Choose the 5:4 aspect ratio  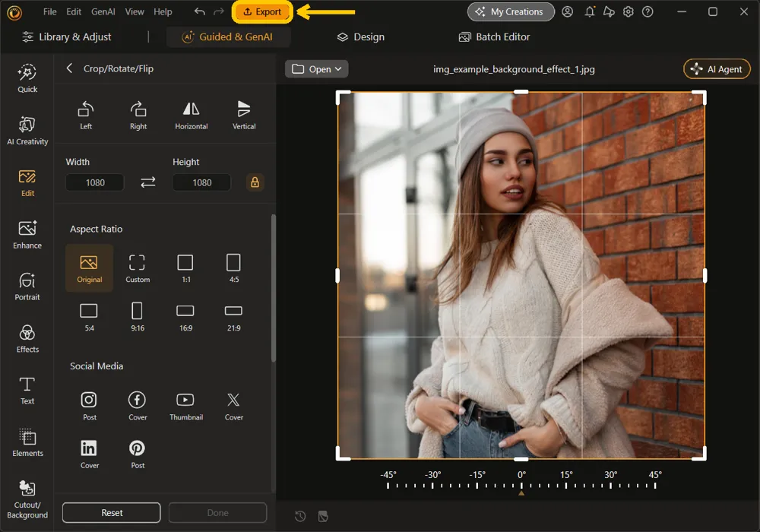[x=89, y=316]
